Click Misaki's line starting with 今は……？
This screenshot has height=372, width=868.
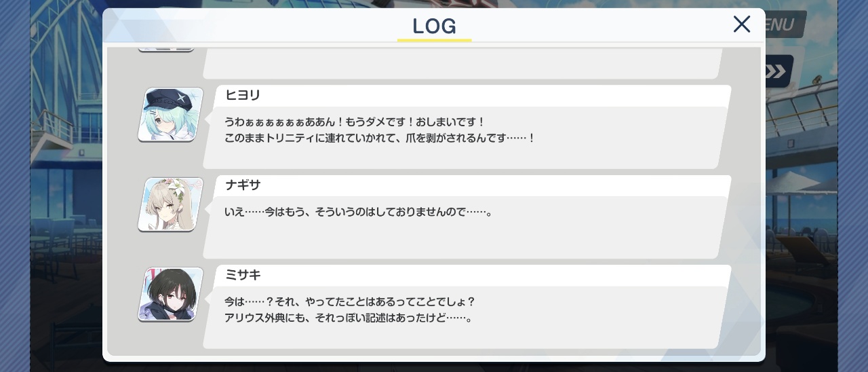pyautogui.click(x=350, y=301)
